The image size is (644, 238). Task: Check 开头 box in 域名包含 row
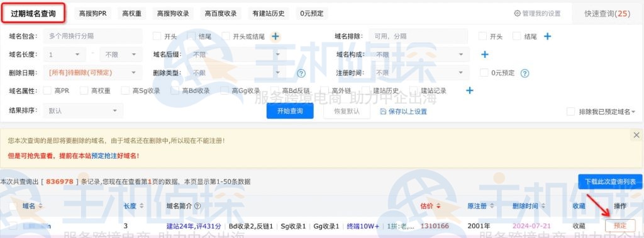click(x=157, y=36)
